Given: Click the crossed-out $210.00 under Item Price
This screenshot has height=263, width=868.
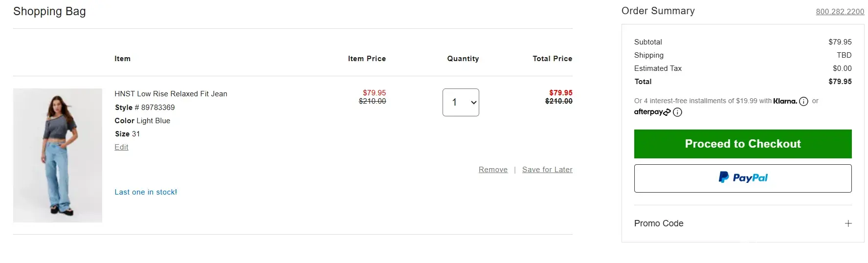Looking at the screenshot, I should [x=372, y=101].
